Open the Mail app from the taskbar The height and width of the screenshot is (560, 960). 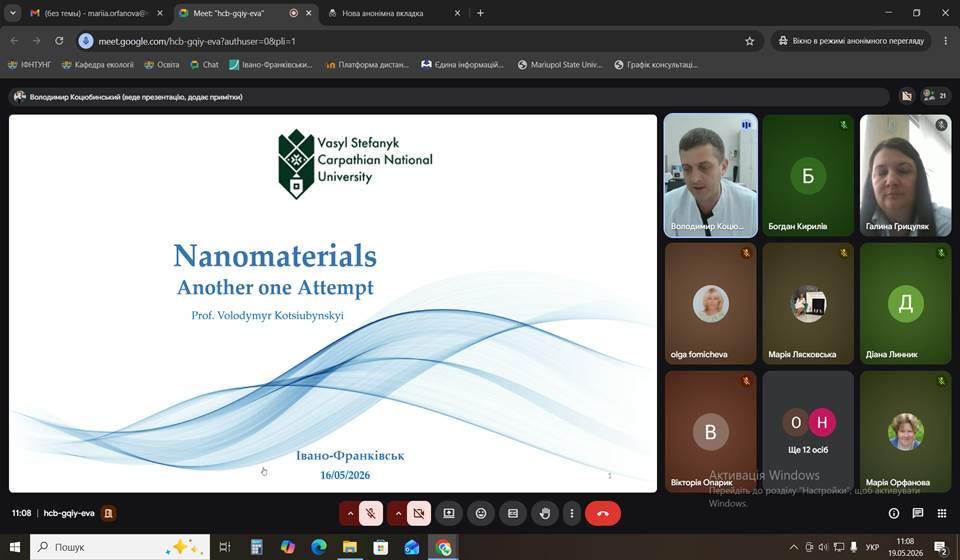(x=412, y=547)
